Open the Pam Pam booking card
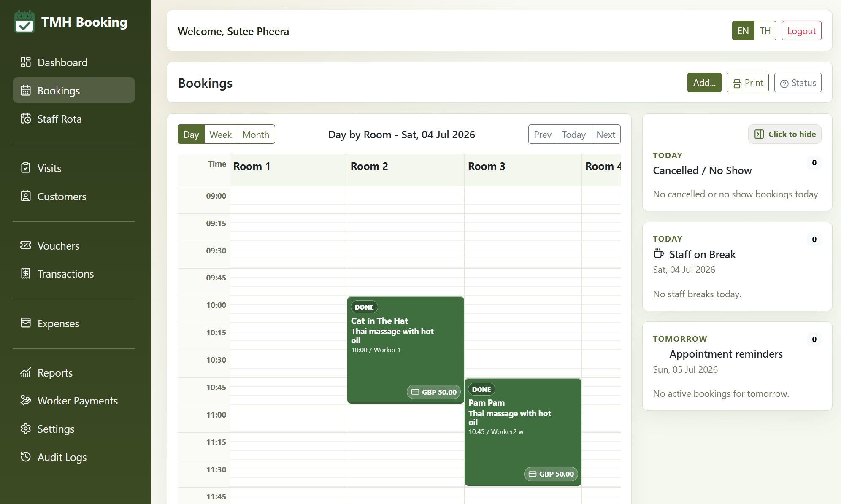This screenshot has width=841, height=504. click(x=523, y=432)
